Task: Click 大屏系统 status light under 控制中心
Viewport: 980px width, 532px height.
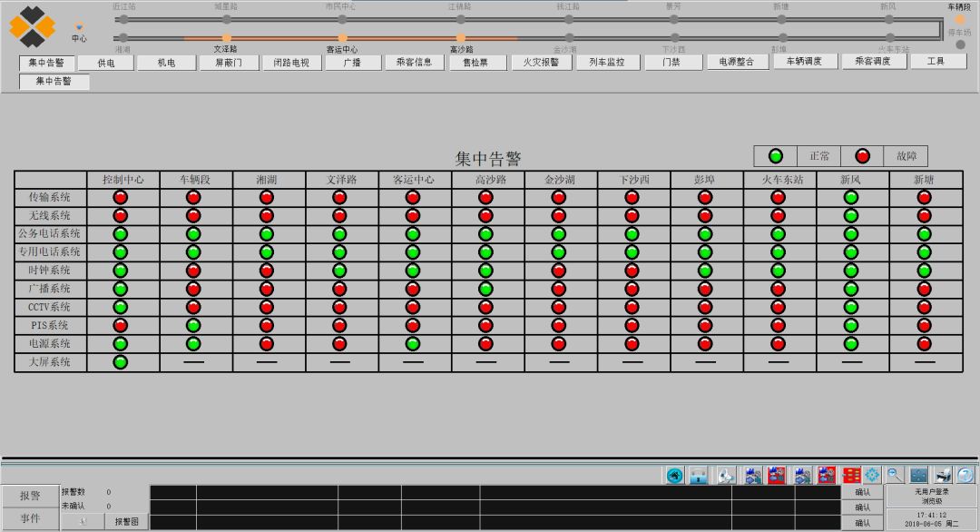Action: [x=120, y=362]
